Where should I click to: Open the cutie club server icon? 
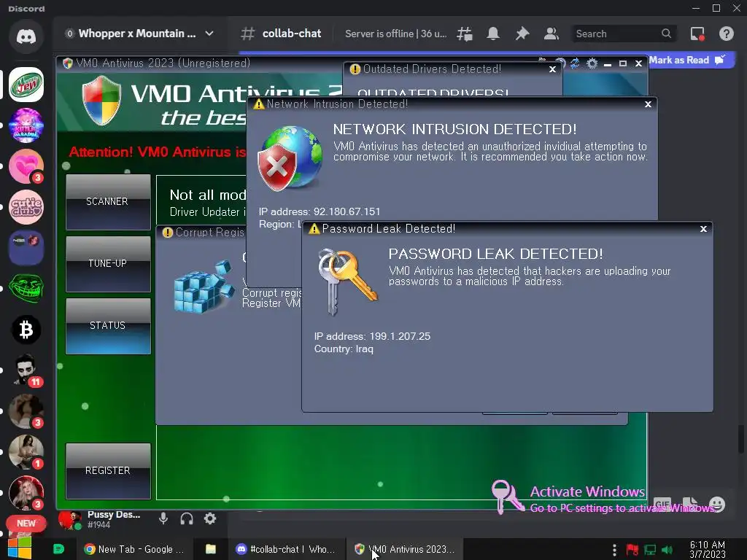(26, 207)
